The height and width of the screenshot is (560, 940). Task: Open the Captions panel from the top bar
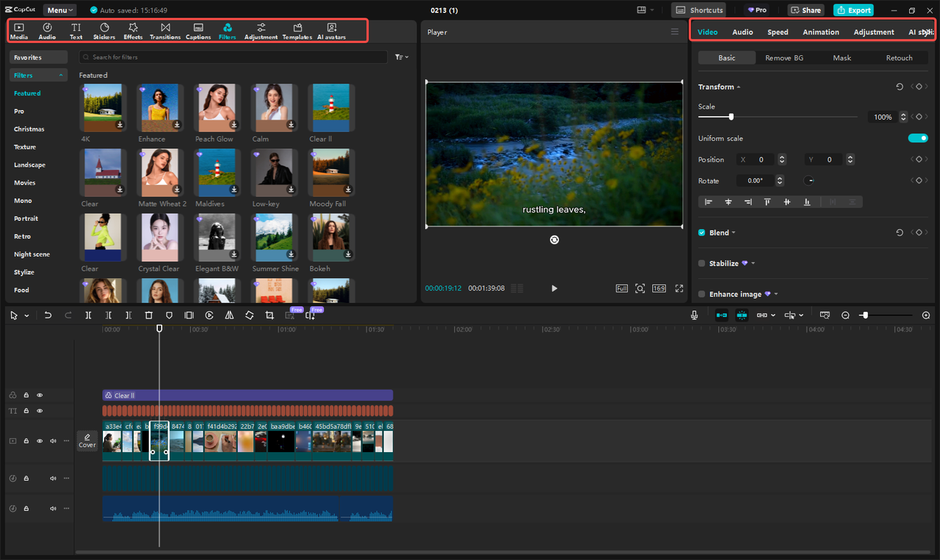tap(198, 30)
